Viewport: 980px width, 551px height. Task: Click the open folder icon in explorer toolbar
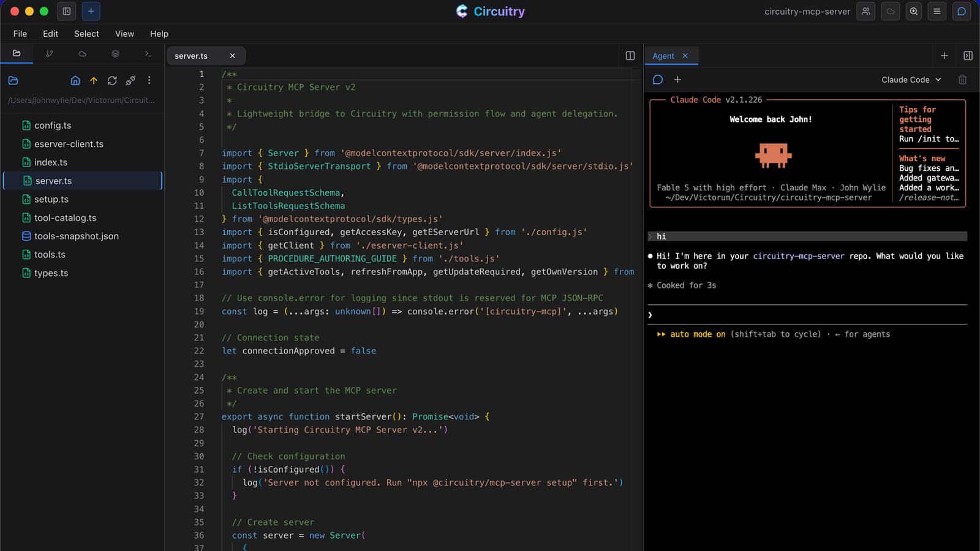[13, 80]
